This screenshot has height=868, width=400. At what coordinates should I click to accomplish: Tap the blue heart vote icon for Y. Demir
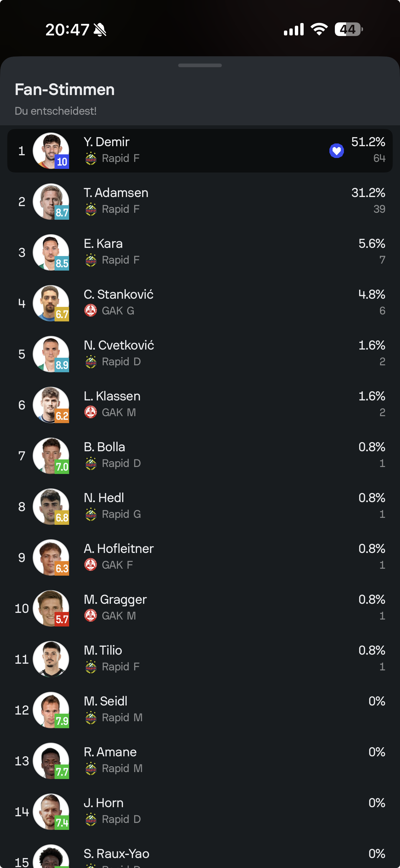336,151
